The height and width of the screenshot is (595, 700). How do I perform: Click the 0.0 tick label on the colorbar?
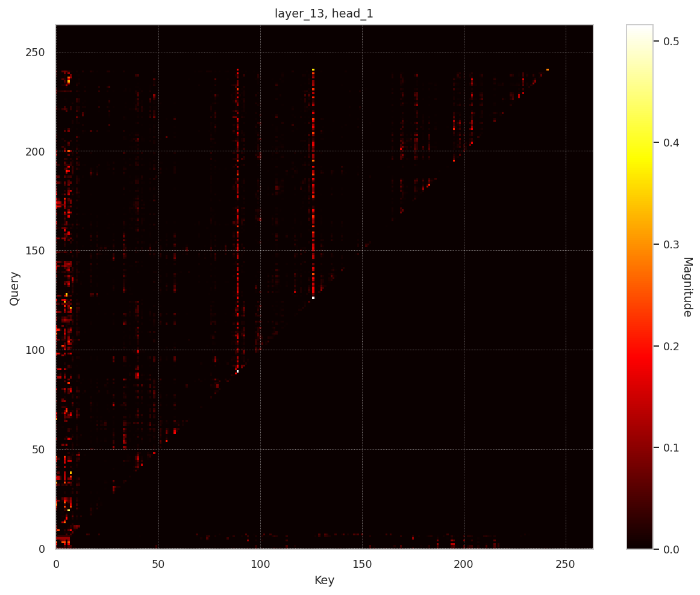pyautogui.click(x=669, y=549)
